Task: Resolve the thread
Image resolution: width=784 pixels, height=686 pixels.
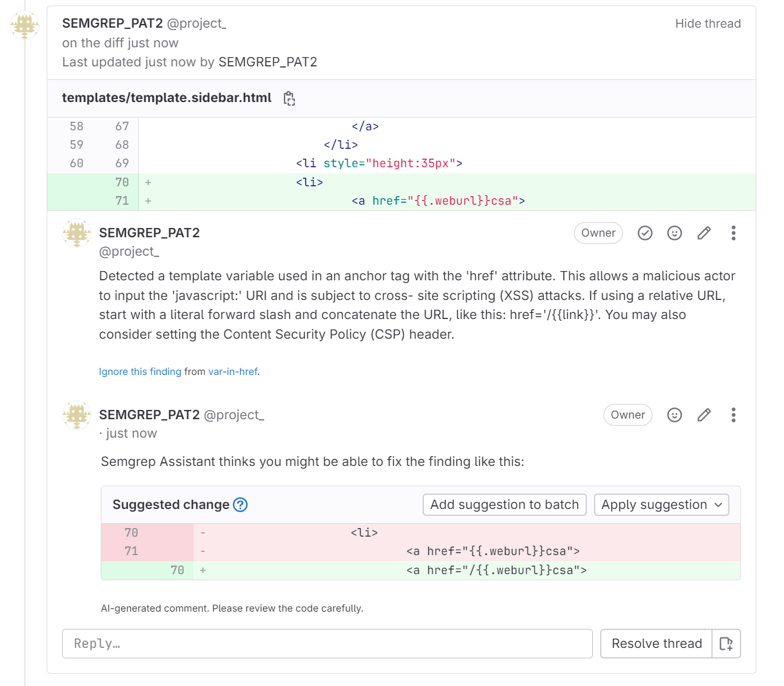Action: point(656,644)
